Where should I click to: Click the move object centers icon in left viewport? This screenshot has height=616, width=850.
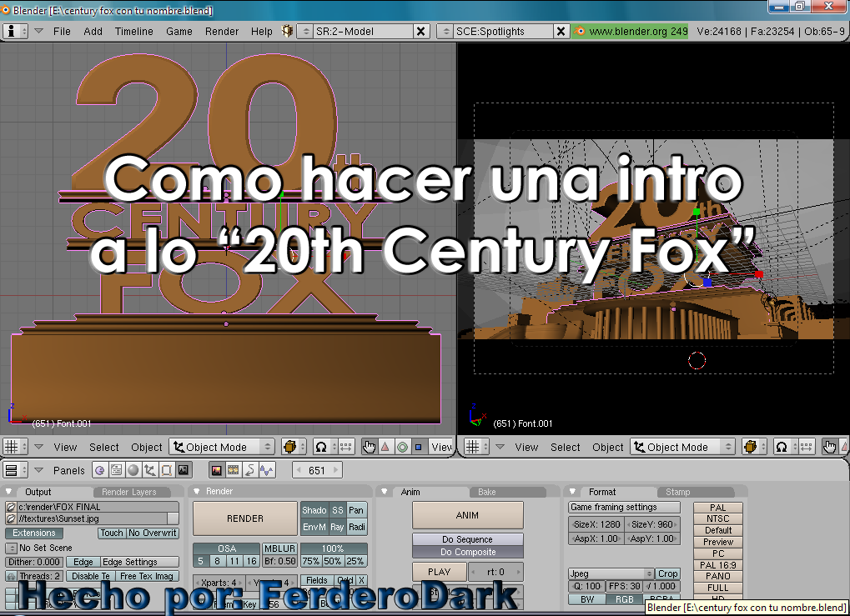(x=346, y=447)
